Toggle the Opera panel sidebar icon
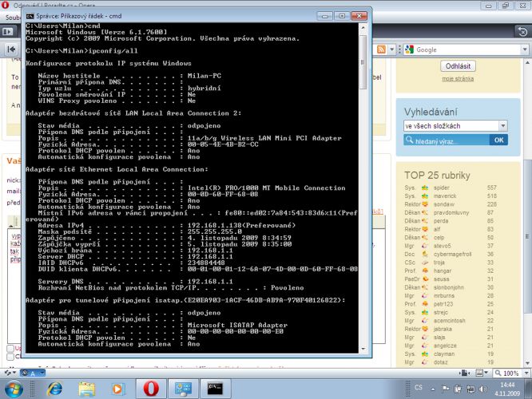Viewport: 532px width, 399px height. (8, 32)
